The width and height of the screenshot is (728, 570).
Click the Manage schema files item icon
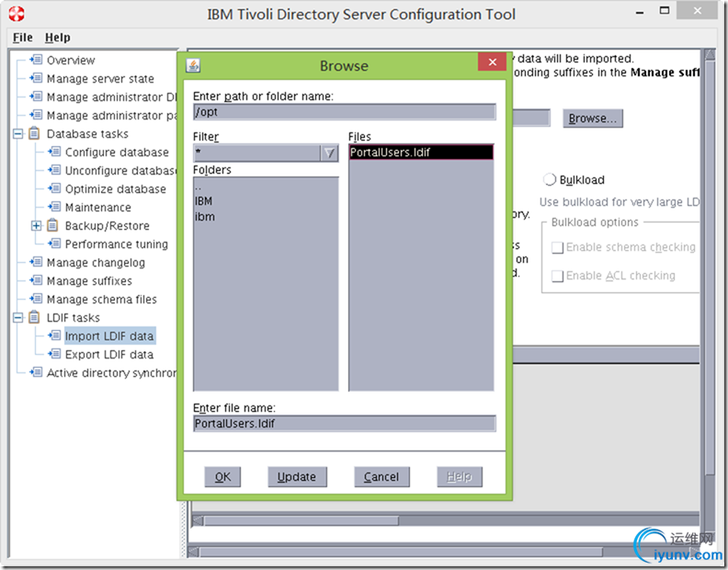(36, 299)
